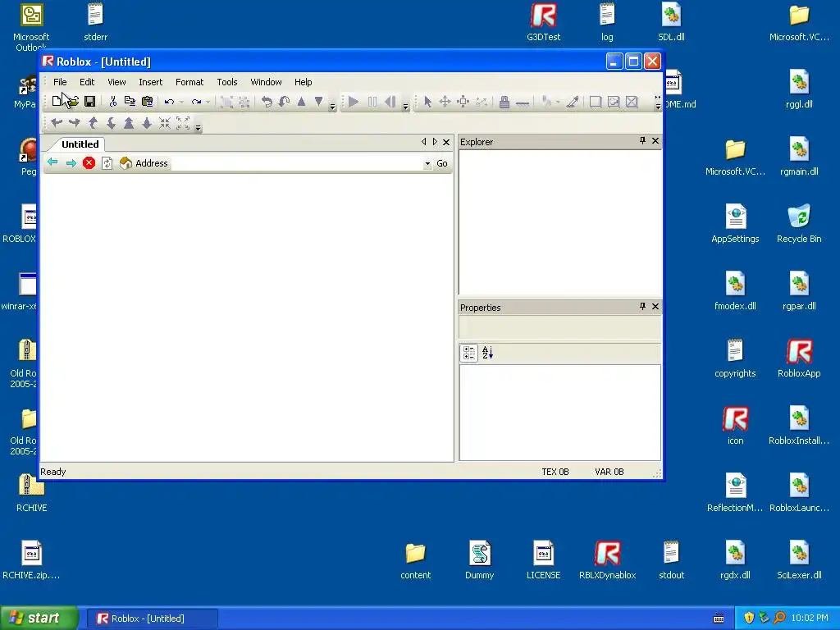
Task: Select the Move four-arrow tool
Action: point(445,102)
